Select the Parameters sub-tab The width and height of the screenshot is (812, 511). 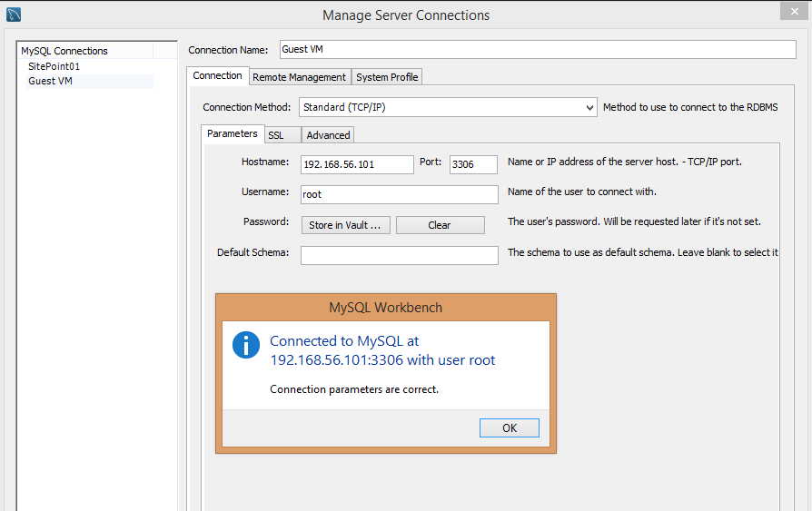(233, 134)
